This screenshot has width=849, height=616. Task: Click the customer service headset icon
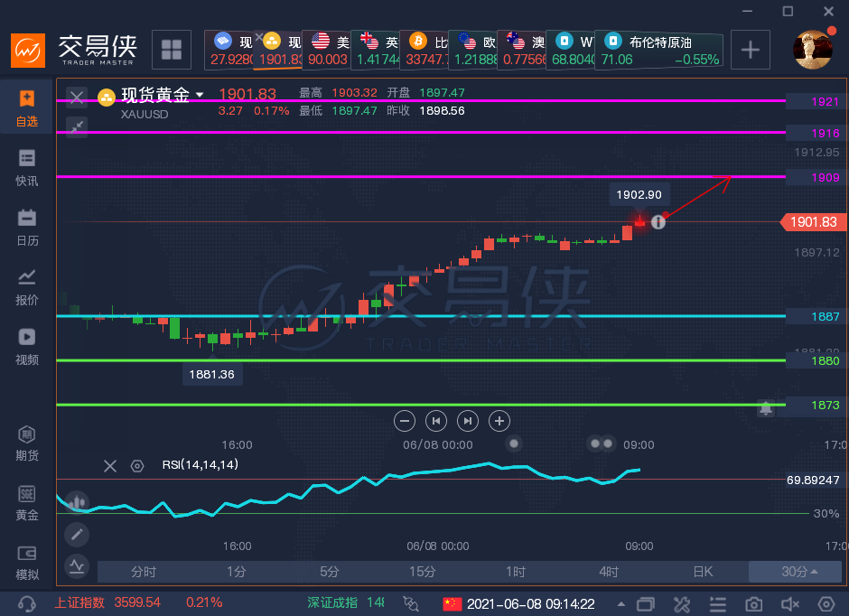pos(26,603)
